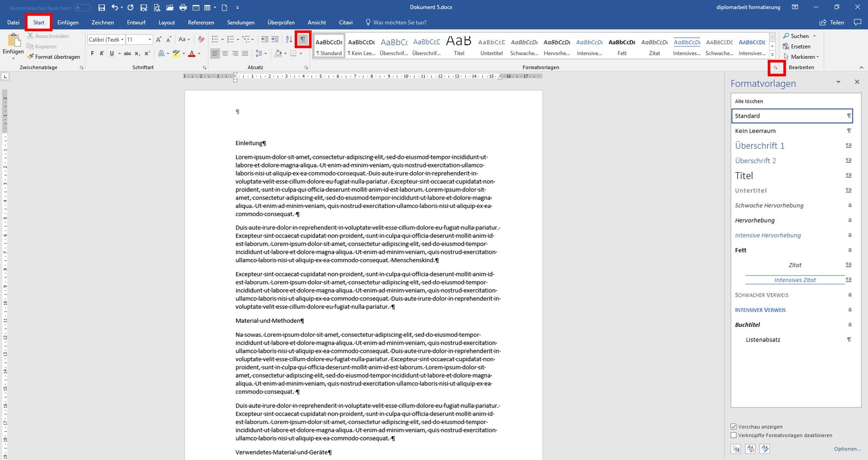
Task: Open the font size dropdown
Action: point(150,39)
